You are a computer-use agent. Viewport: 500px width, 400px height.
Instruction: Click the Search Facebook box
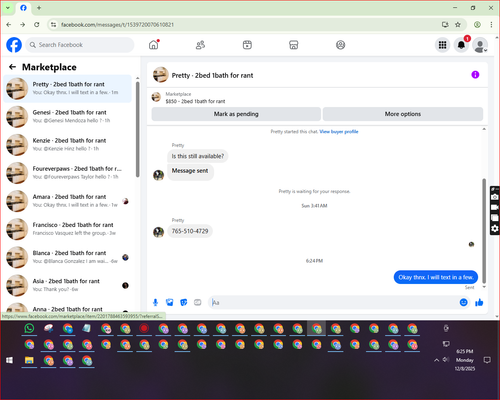[80, 45]
